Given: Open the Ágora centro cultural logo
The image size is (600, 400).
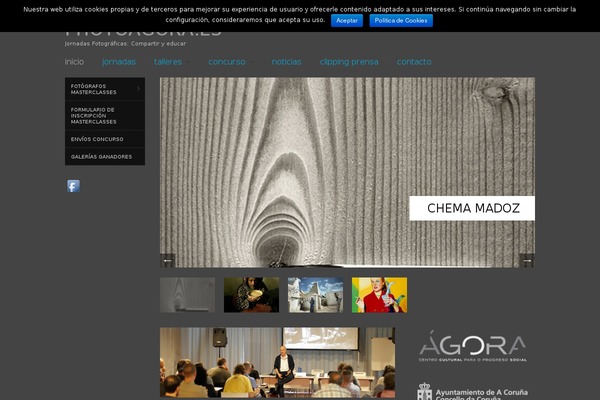Looking at the screenshot, I should coord(473,346).
